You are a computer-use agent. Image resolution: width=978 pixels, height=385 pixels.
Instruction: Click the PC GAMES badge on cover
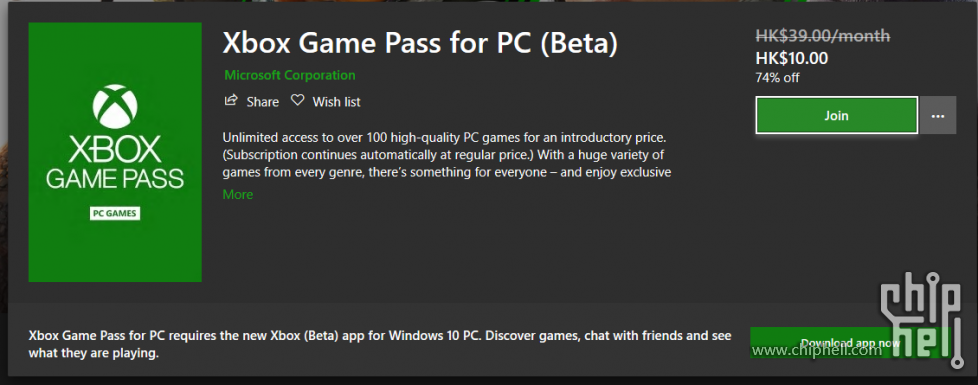point(115,213)
